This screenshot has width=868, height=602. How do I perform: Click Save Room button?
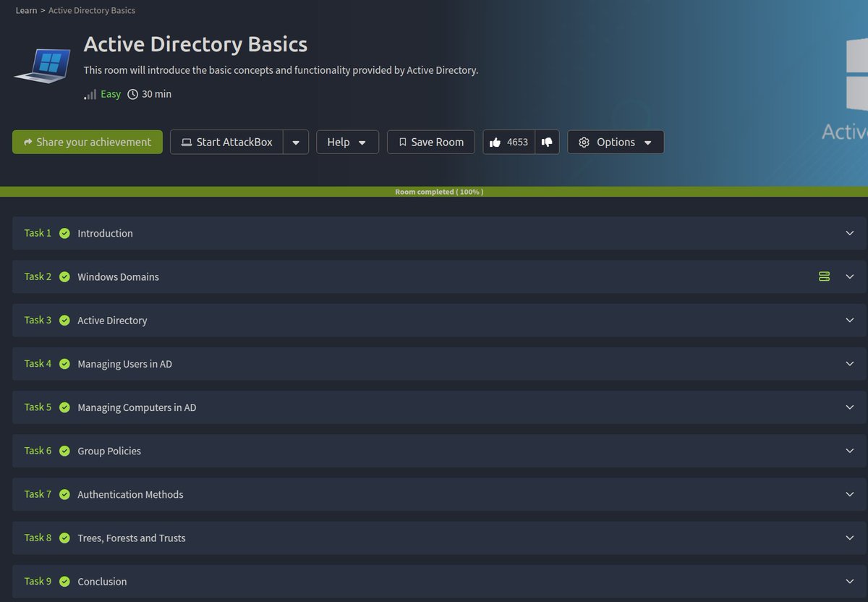[x=431, y=143]
